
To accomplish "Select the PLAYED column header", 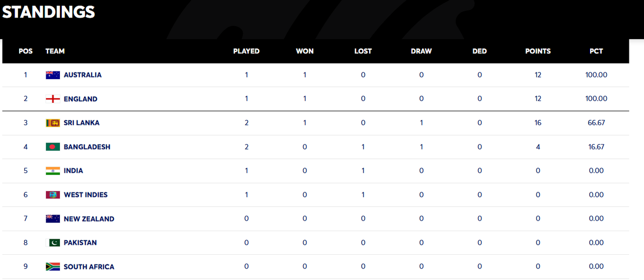I will (x=247, y=51).
